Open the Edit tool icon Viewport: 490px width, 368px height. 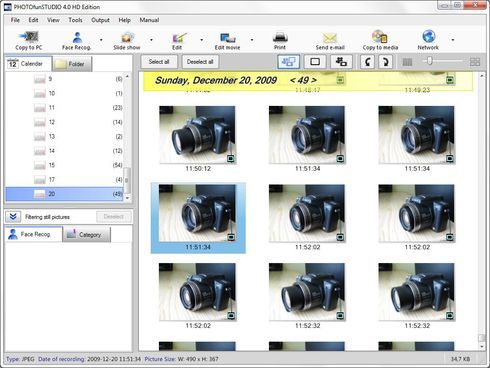(x=177, y=40)
